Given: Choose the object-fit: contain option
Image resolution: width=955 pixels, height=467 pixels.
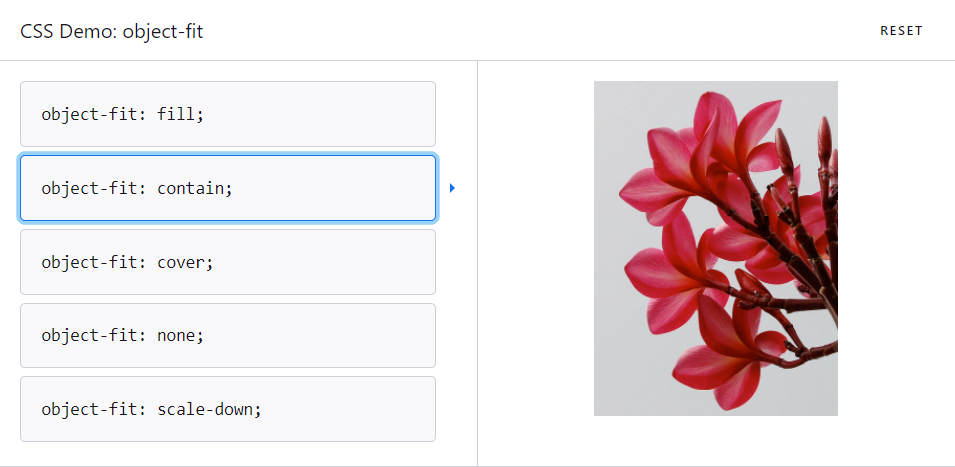Looking at the screenshot, I should pos(228,188).
